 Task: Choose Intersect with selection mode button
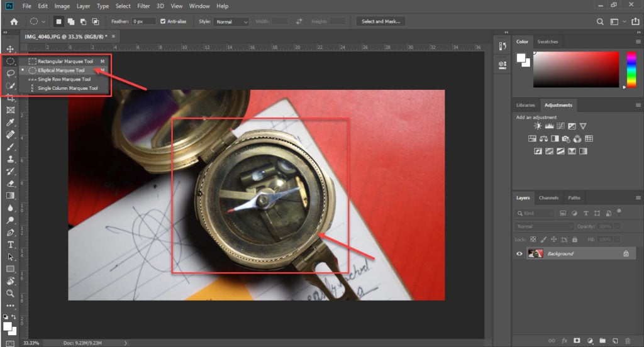tap(96, 21)
